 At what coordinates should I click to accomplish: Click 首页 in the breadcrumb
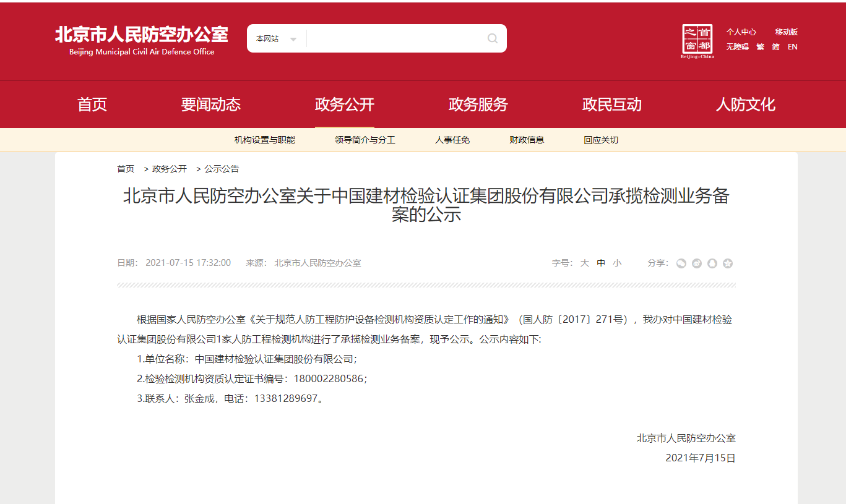126,169
